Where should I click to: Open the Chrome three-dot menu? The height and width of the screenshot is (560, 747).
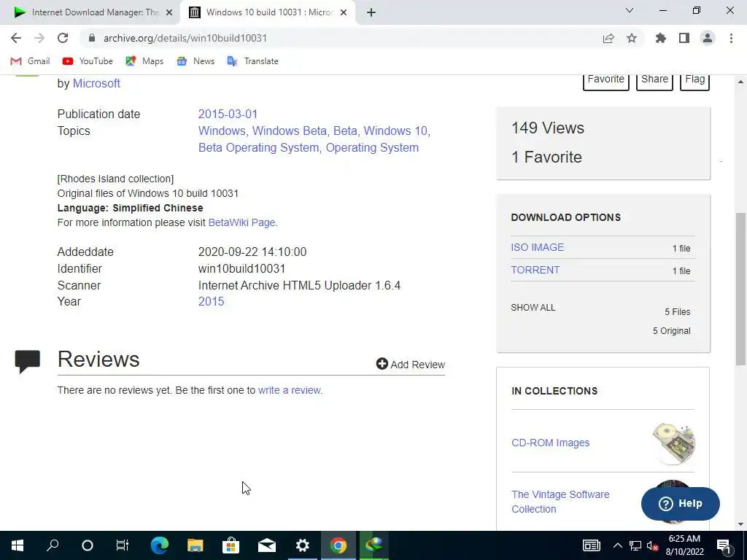[x=731, y=38]
